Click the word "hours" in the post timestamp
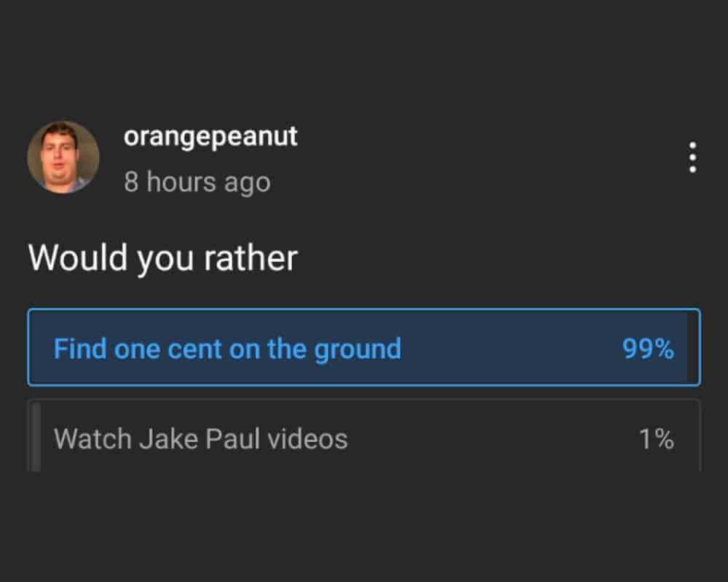 (x=181, y=182)
